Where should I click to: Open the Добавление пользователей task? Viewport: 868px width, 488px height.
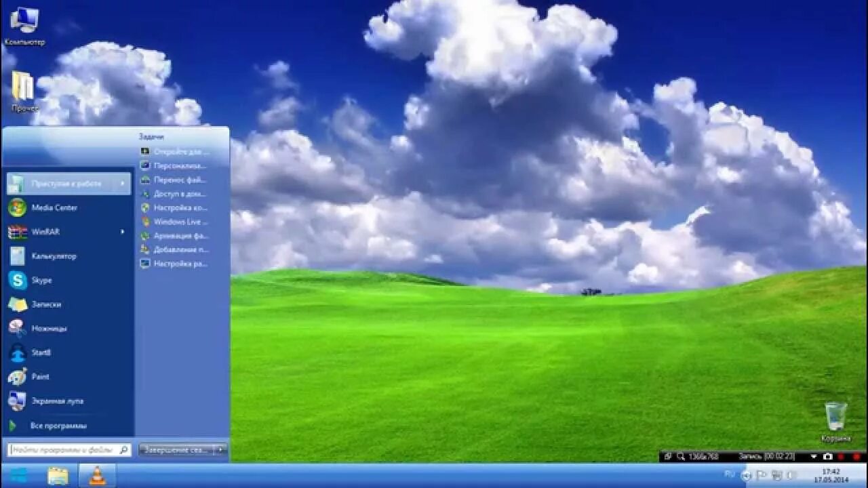point(174,249)
